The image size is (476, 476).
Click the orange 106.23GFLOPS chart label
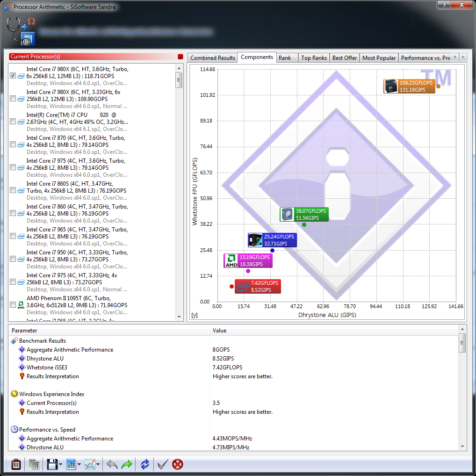pos(409,86)
